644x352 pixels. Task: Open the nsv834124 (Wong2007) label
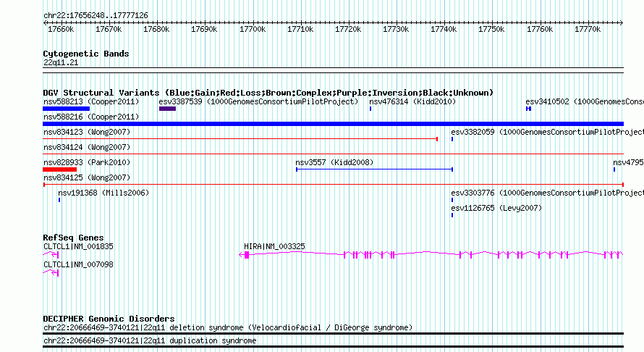point(87,147)
